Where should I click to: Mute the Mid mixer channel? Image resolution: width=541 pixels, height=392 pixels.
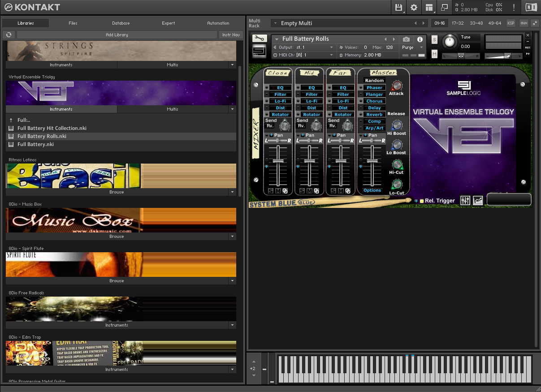coord(309,191)
